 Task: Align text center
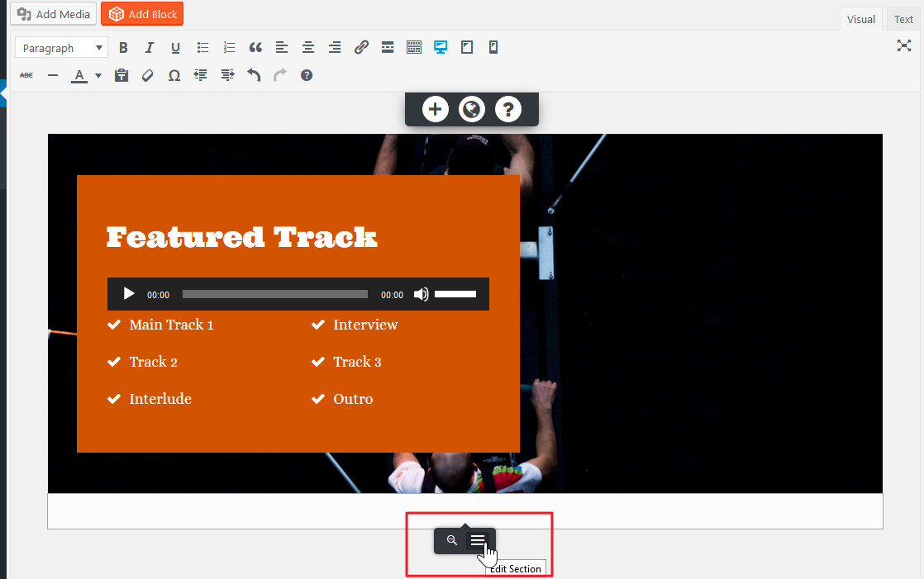pos(308,48)
